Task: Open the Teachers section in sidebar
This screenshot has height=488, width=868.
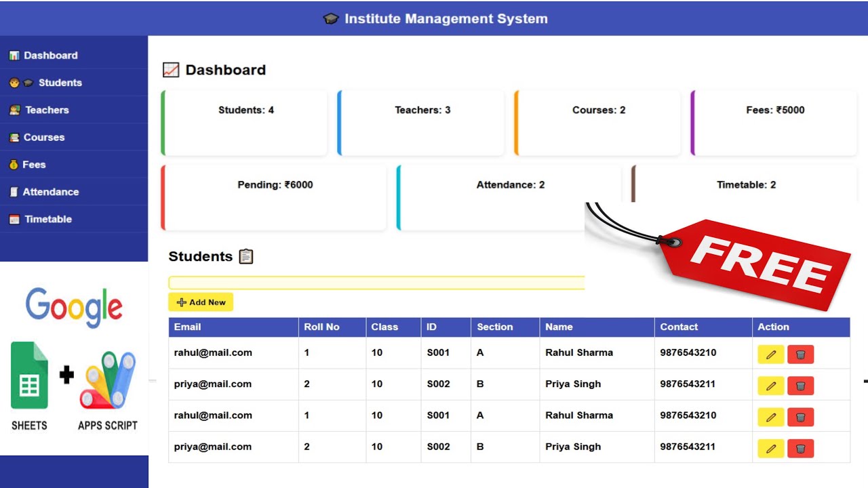Action: click(x=74, y=110)
